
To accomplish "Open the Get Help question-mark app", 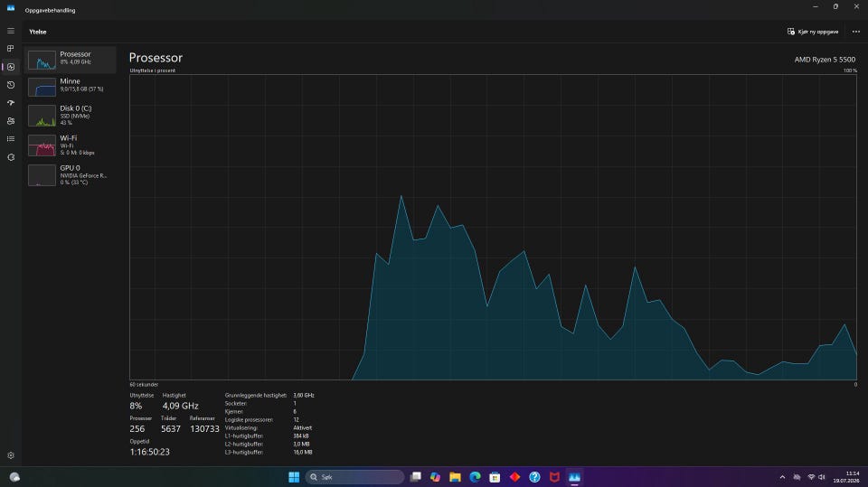I will tap(534, 477).
